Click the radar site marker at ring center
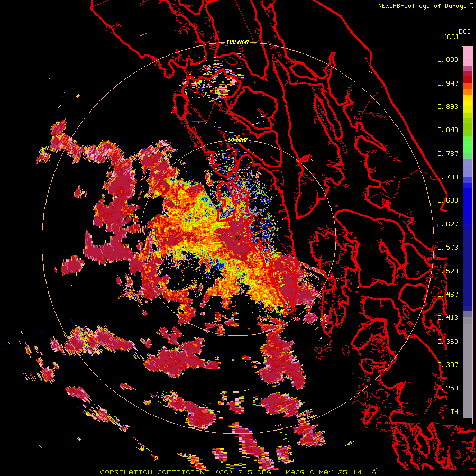Screen dimensions: 476x476 [x=239, y=237]
